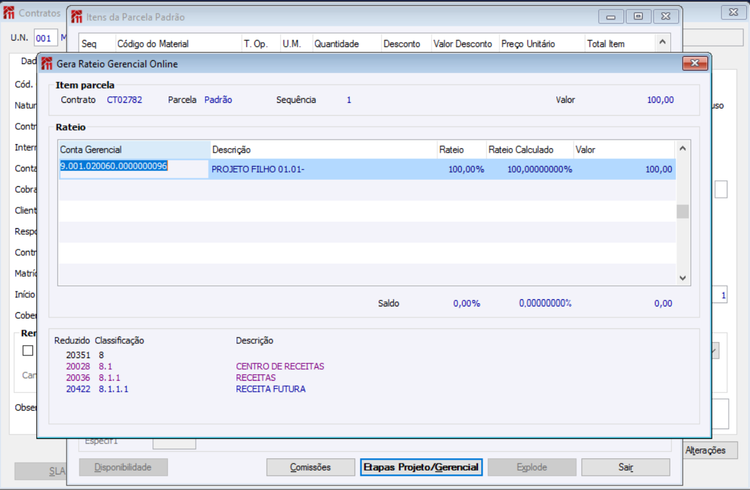This screenshot has height=490, width=750.
Task: Minimize the Itens da Parcela Padrão window
Action: (610, 16)
